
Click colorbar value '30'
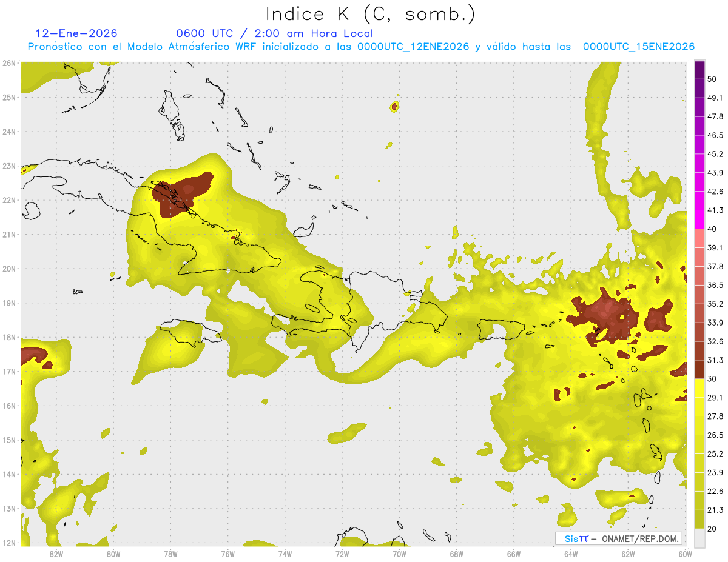712,379
